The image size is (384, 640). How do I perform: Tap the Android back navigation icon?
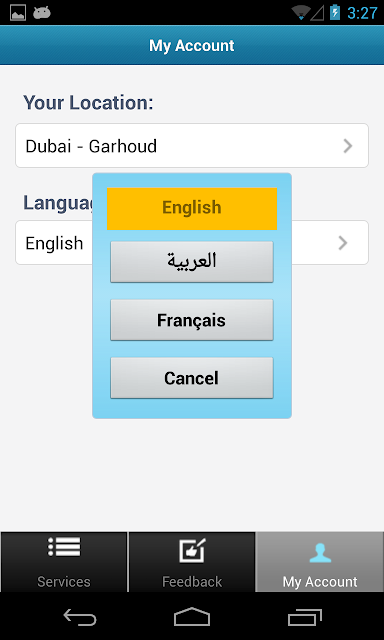(x=80, y=617)
